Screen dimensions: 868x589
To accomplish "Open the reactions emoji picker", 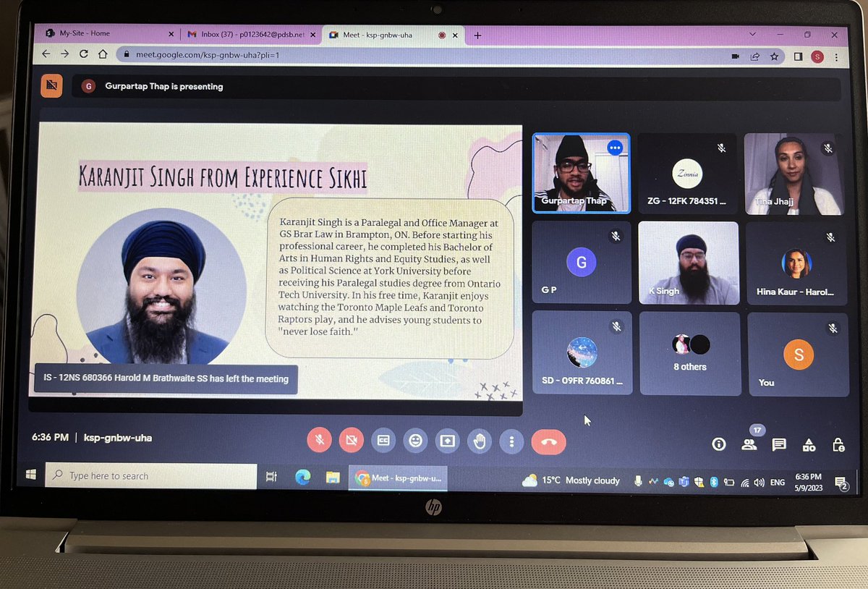I will click(415, 440).
